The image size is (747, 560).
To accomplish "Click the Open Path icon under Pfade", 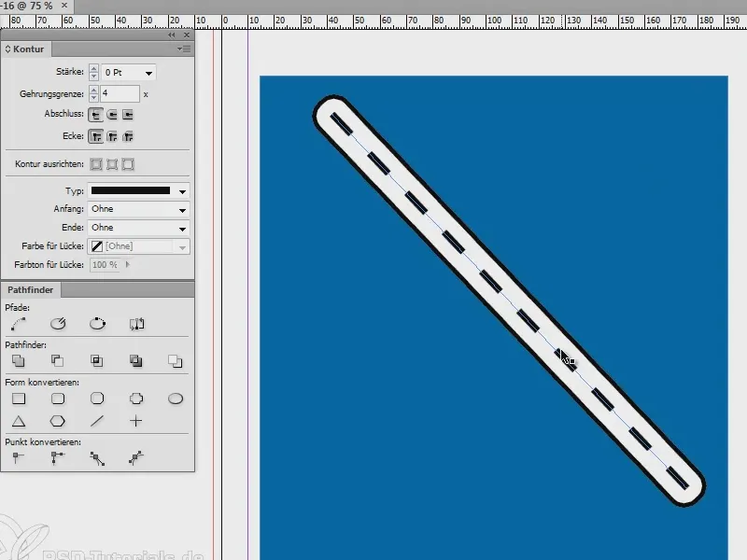I will [58, 324].
